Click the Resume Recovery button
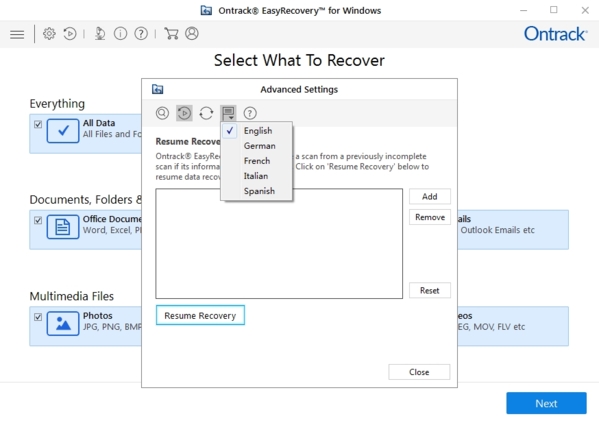 click(x=200, y=316)
